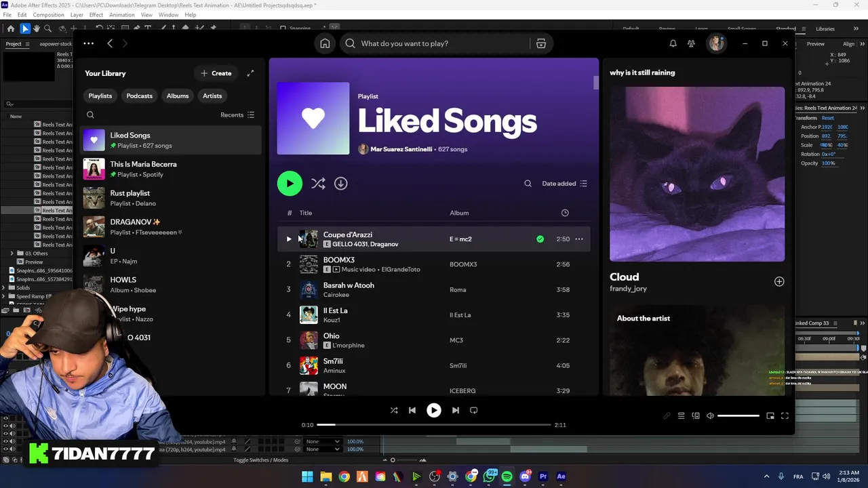Go to the previous track
The width and height of the screenshot is (868, 488).
(x=412, y=410)
